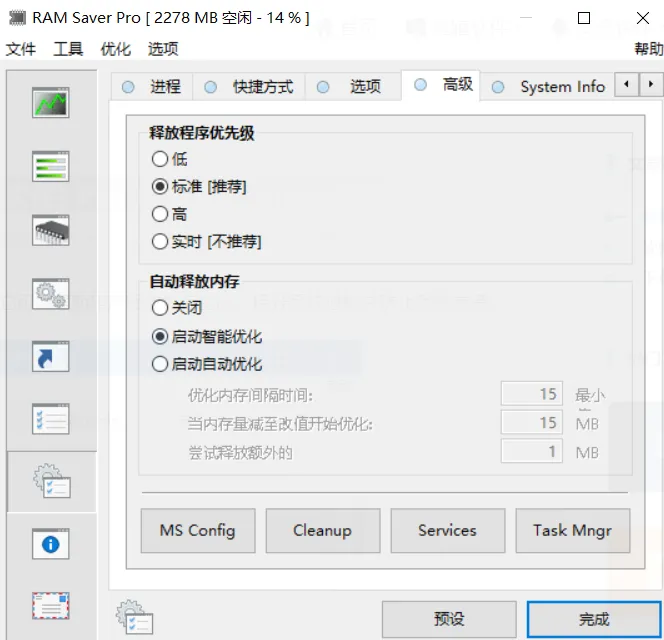Open the 工具 menu

click(68, 49)
